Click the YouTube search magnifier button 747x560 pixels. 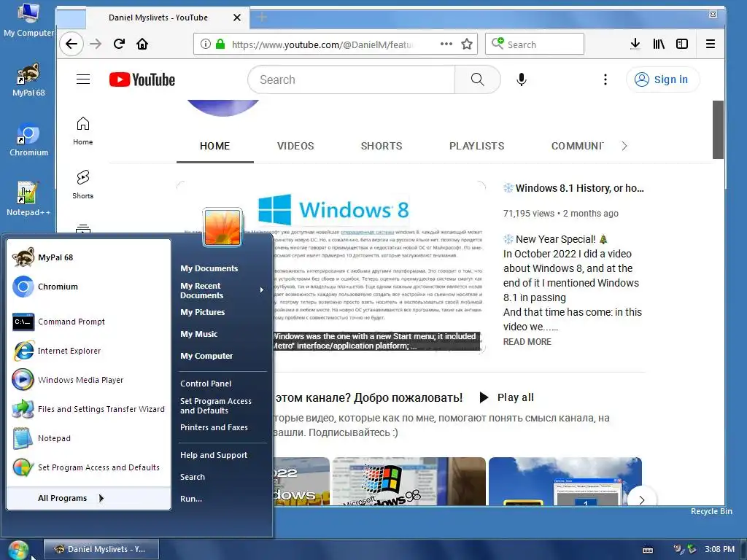[x=477, y=79]
